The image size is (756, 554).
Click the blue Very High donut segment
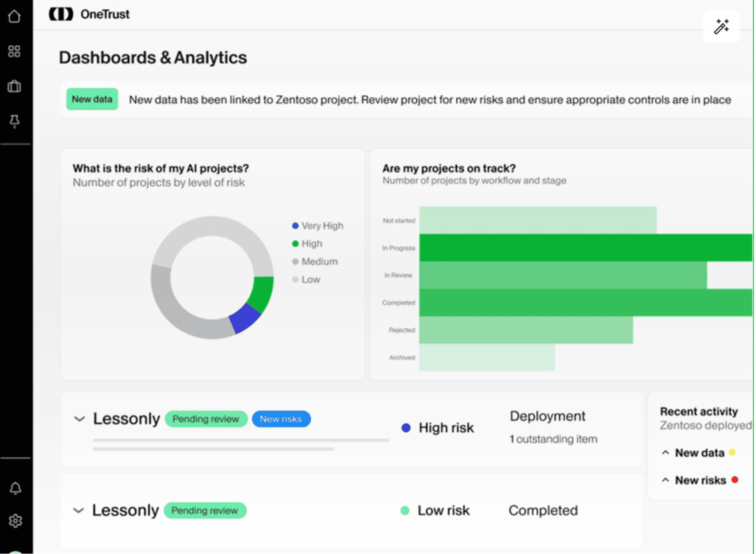tap(245, 319)
